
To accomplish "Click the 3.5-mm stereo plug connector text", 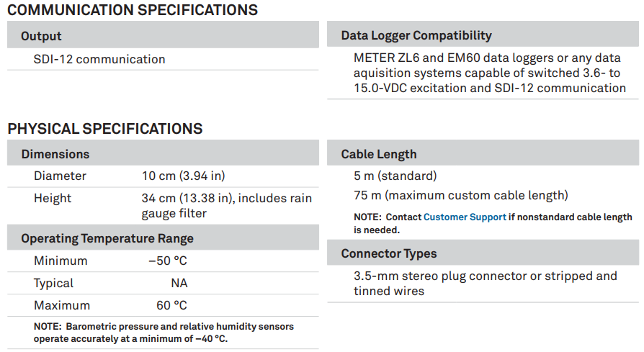I will (x=485, y=284).
